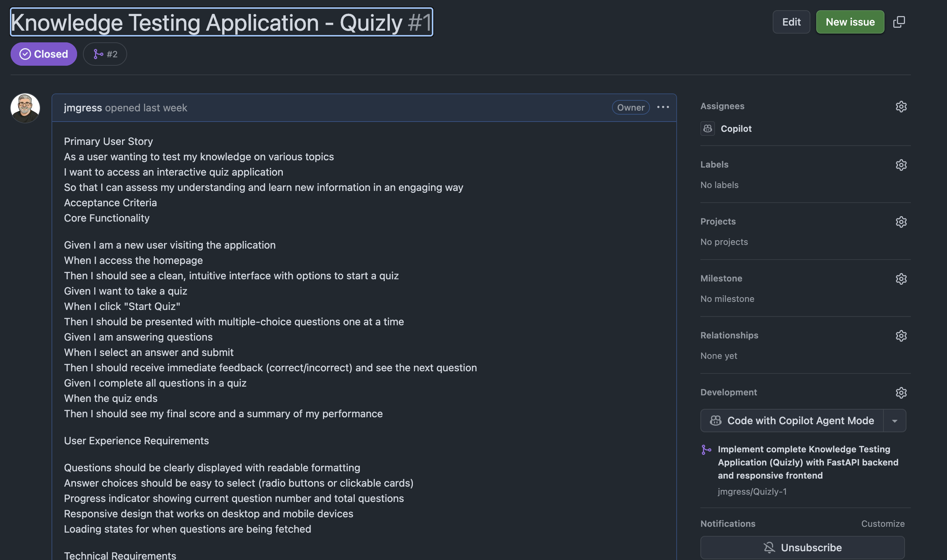Open the jmgress username link
Viewport: 947px width, 560px height.
tap(83, 108)
